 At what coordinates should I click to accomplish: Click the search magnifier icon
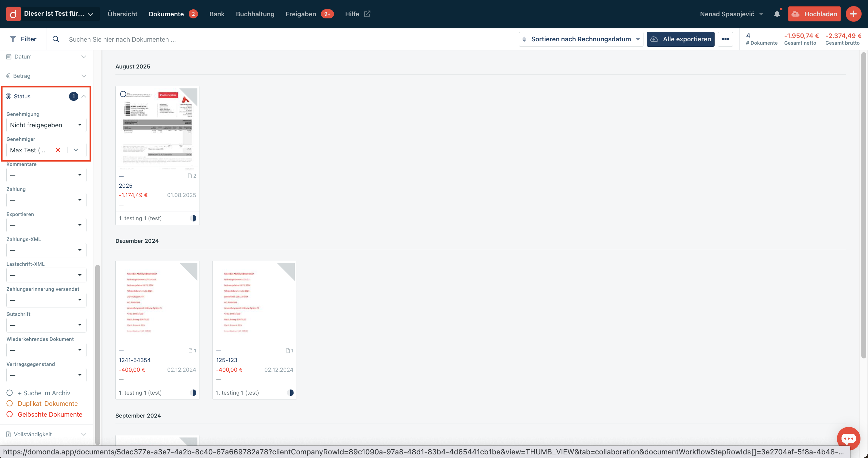click(56, 39)
